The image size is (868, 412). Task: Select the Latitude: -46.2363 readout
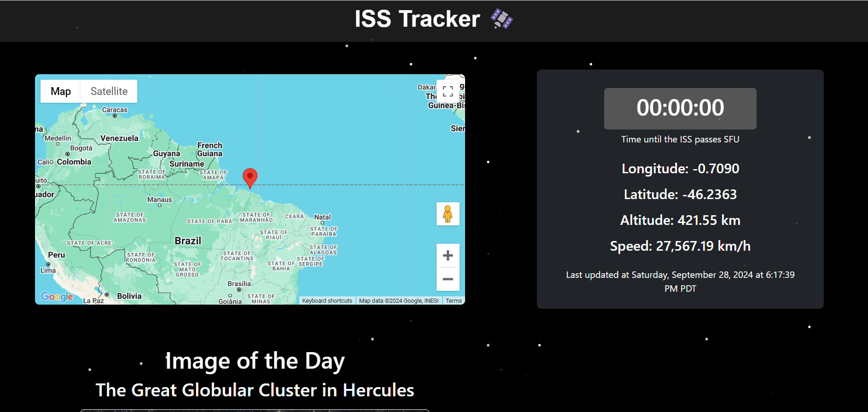[680, 194]
